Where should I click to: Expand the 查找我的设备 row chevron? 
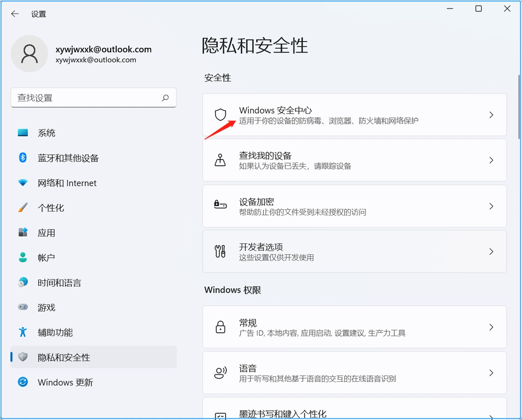pyautogui.click(x=491, y=160)
